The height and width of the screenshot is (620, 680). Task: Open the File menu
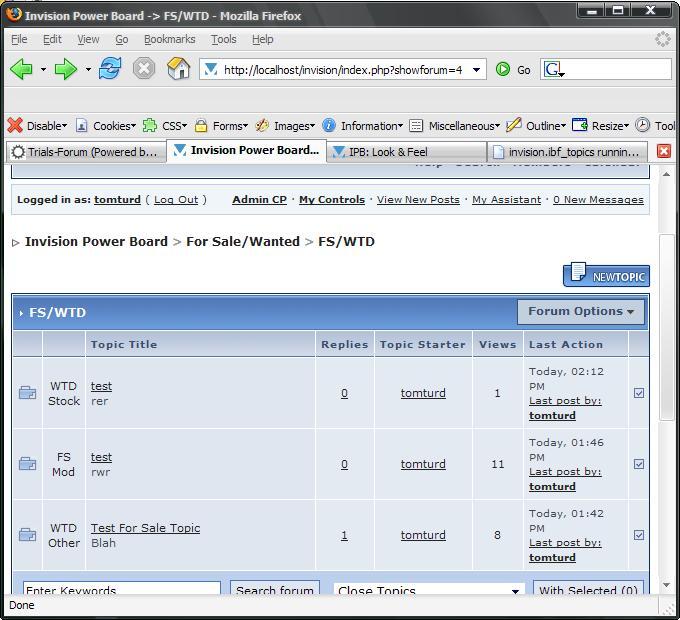tap(19, 39)
